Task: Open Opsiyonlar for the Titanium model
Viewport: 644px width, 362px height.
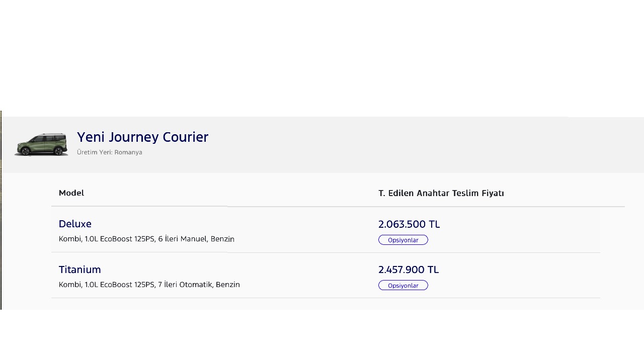Action: [x=403, y=285]
